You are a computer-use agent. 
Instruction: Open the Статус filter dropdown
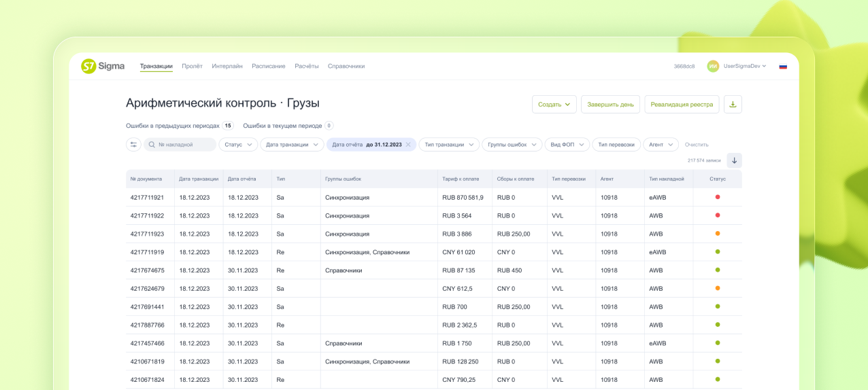coord(238,145)
